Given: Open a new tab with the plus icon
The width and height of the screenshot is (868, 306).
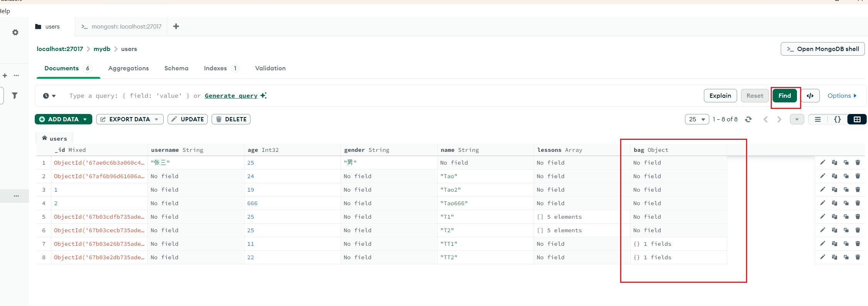Looking at the screenshot, I should 176,26.
